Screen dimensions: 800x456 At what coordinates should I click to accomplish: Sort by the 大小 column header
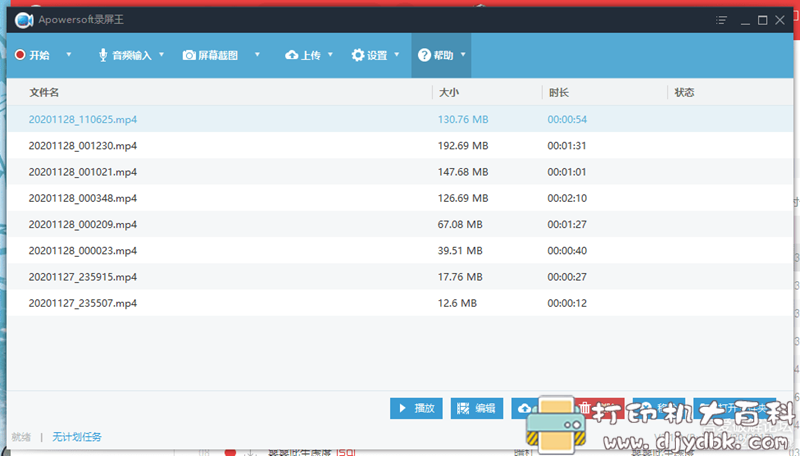point(449,92)
